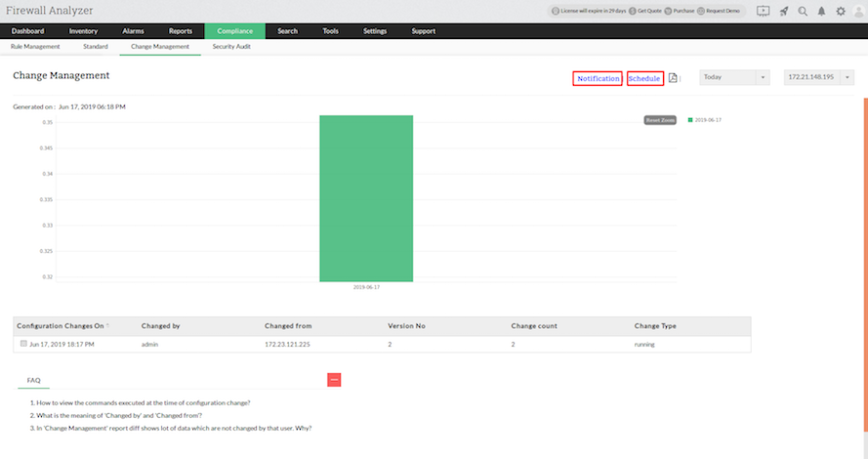The width and height of the screenshot is (868, 459).
Task: Open the Settings menu item
Action: coord(375,31)
